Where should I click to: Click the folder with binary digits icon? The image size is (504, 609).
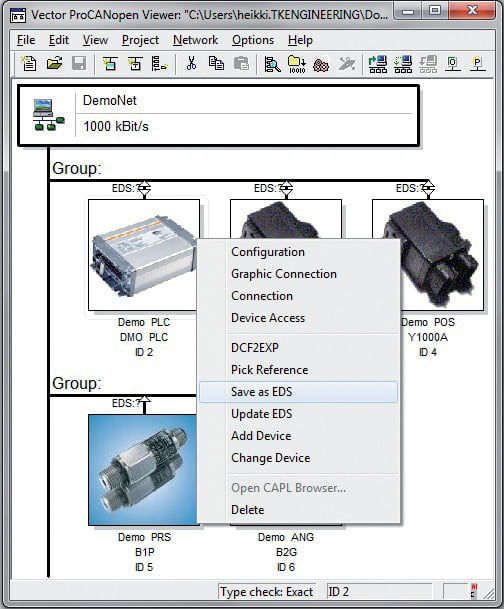pyautogui.click(x=297, y=64)
